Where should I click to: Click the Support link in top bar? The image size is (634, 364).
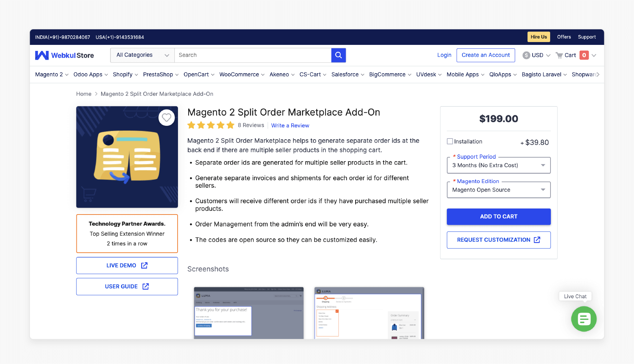[587, 37]
